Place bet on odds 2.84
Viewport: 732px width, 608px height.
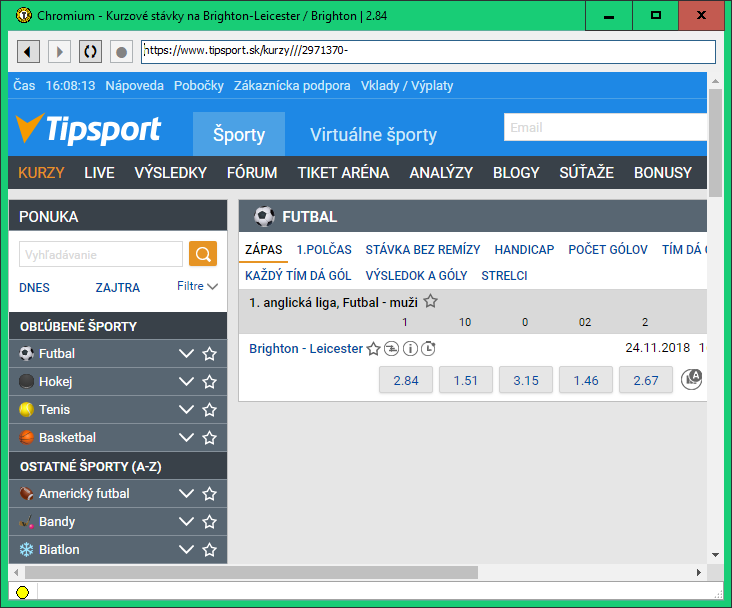click(406, 380)
